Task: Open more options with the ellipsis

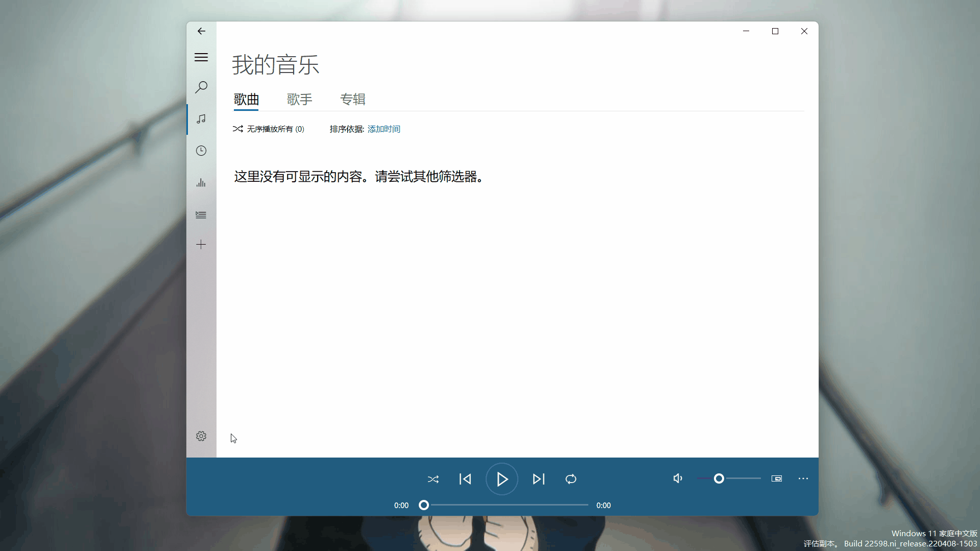Action: coord(803,478)
